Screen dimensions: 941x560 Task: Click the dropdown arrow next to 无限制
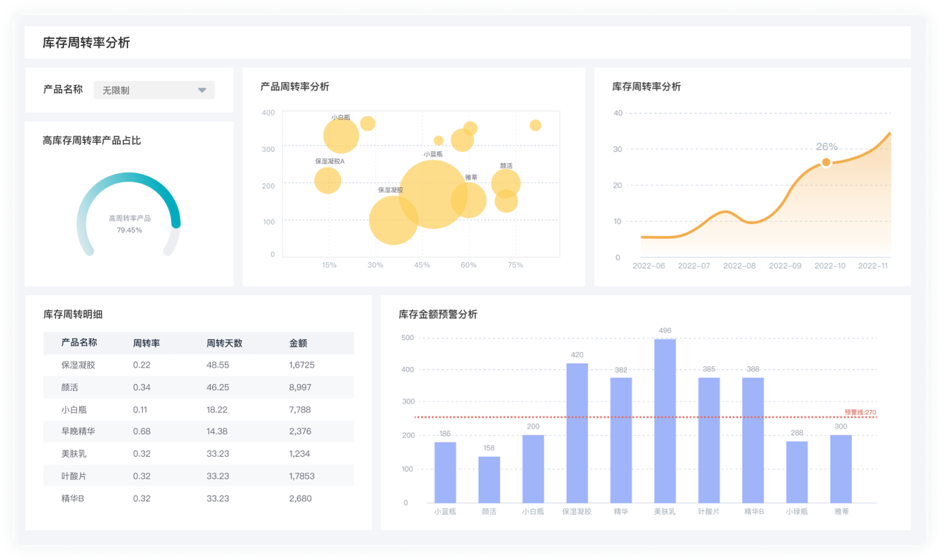[x=202, y=91]
